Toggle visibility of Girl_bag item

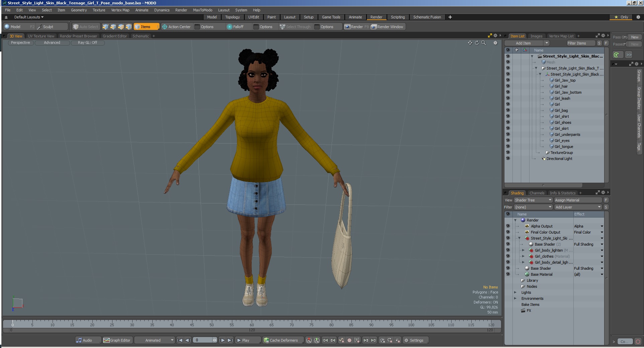click(508, 110)
